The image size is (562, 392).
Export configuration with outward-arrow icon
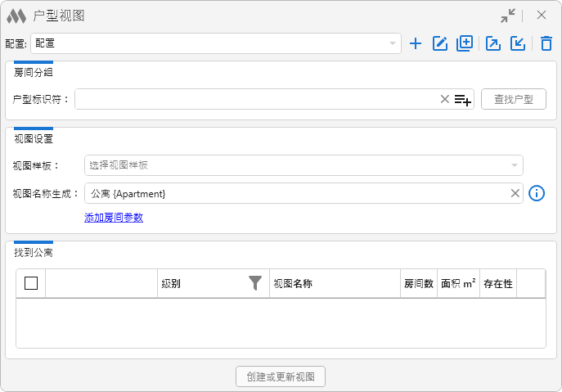[x=493, y=43]
